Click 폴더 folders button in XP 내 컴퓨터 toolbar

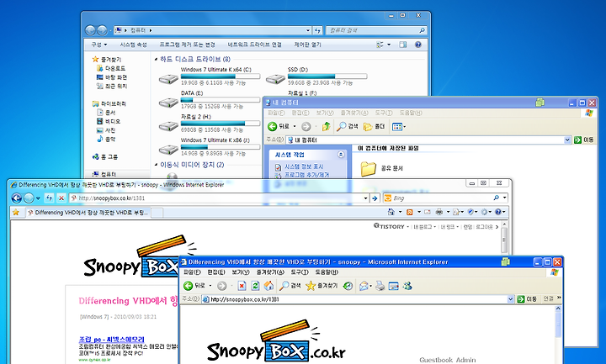374,126
